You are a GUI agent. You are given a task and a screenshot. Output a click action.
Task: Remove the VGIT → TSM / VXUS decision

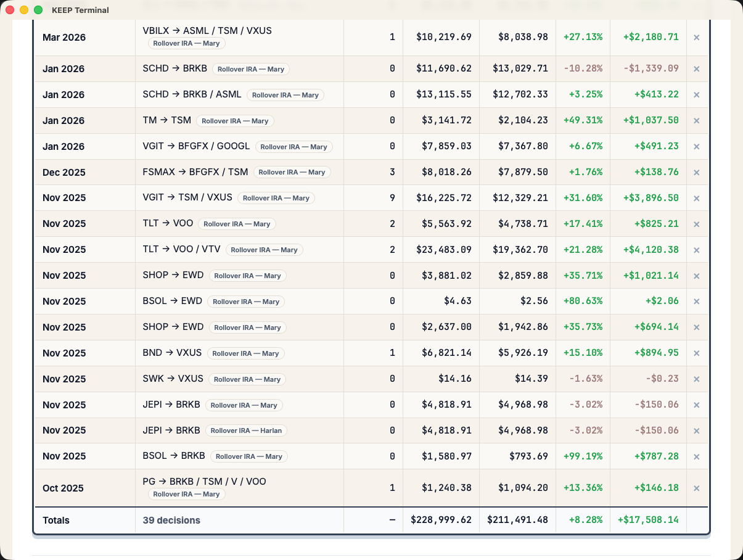(696, 199)
